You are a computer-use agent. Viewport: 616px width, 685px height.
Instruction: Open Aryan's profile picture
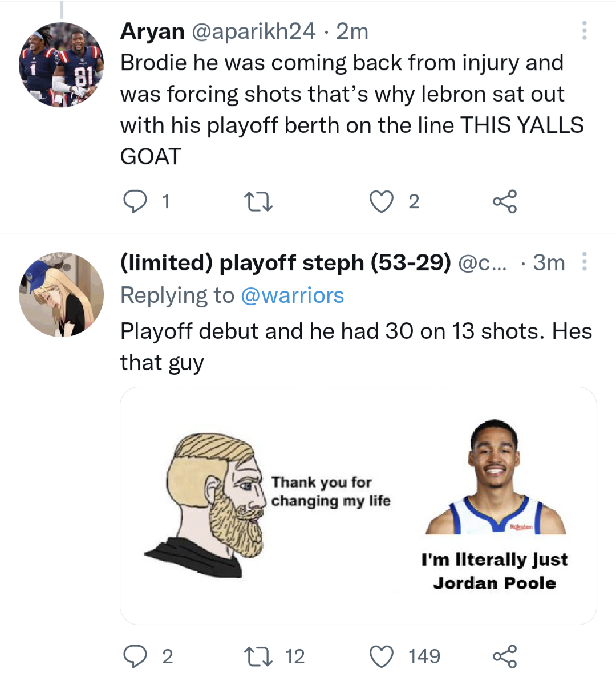pos(61,64)
